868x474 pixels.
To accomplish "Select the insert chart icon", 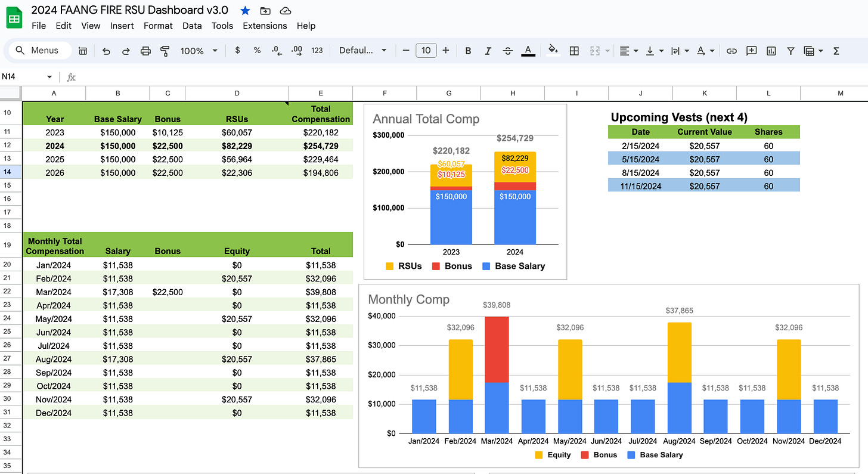I will [x=771, y=51].
